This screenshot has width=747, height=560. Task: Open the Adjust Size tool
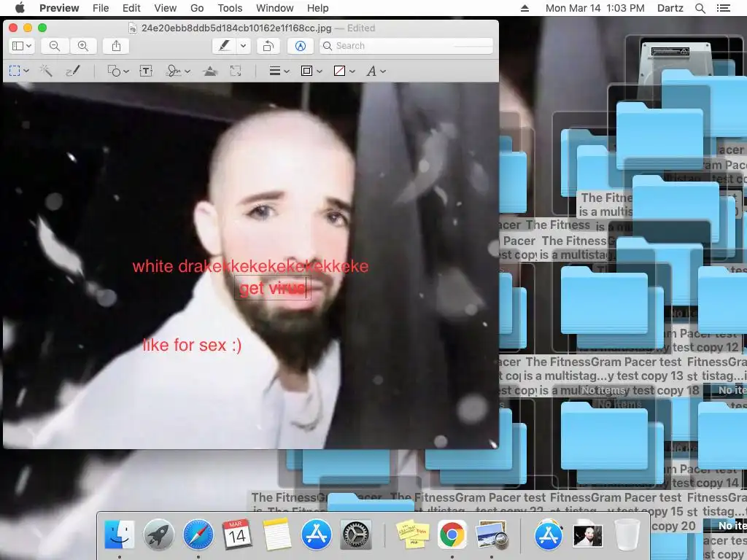click(236, 71)
